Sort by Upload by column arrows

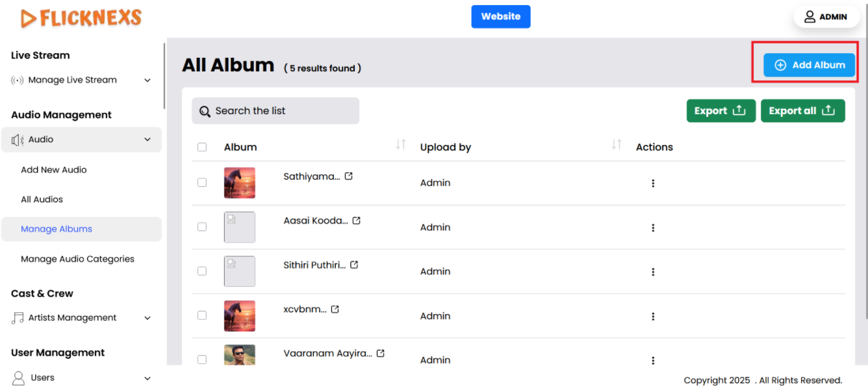click(617, 145)
